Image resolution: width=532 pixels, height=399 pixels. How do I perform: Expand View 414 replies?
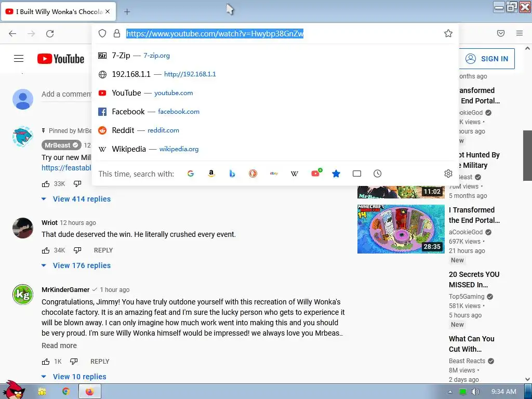[x=76, y=199]
